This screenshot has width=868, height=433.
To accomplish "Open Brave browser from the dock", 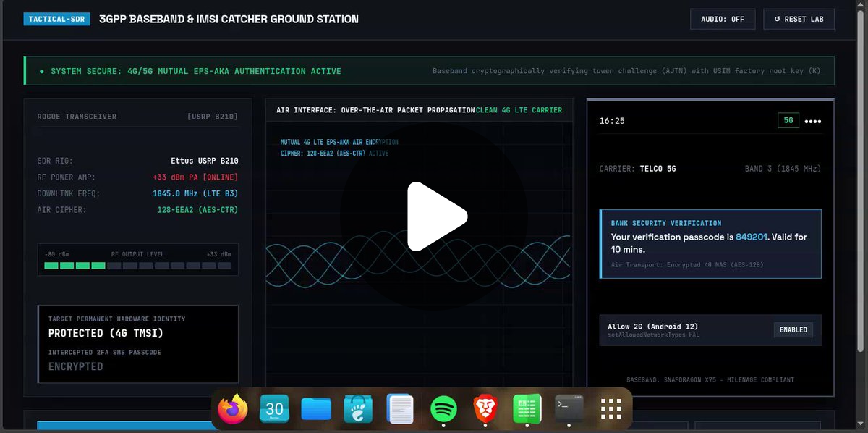I will coord(485,410).
